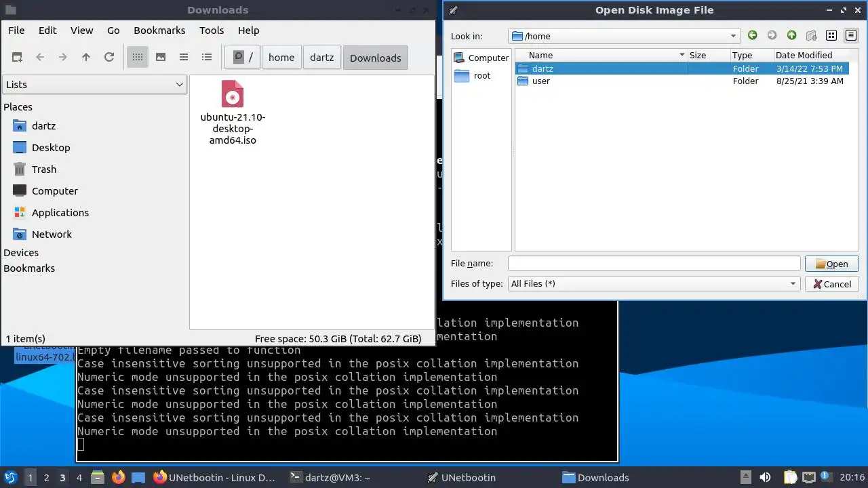Open the Bookmarks menu
The height and width of the screenshot is (488, 868).
pos(159,30)
